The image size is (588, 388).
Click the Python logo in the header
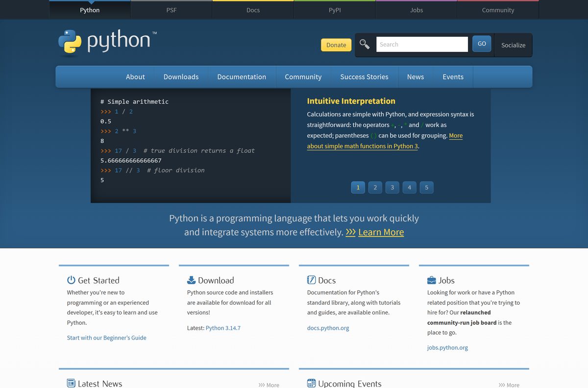[x=107, y=42]
